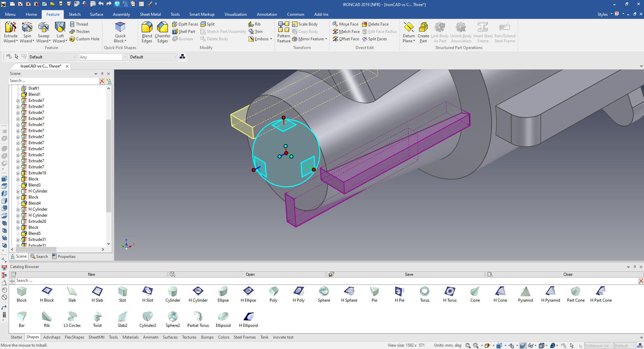The height and width of the screenshot is (349, 644).
Task: Select Blend3 in the scene tree
Action: [x=34, y=185]
